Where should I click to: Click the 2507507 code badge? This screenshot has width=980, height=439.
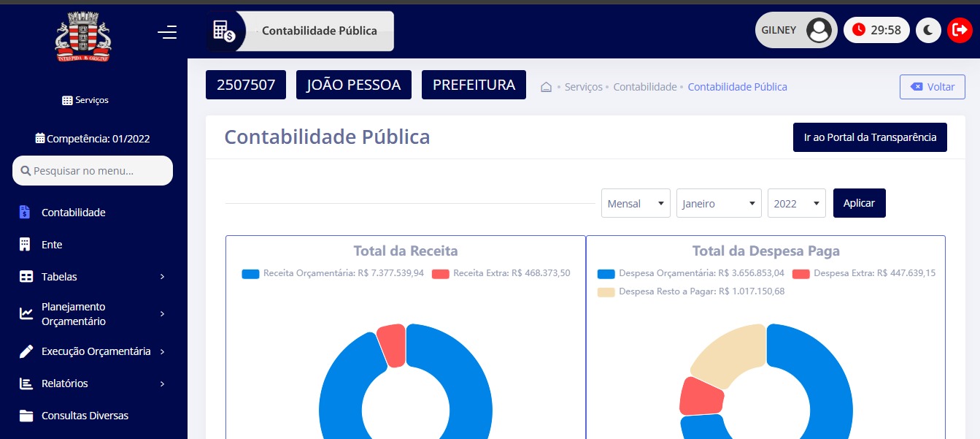[246, 85]
